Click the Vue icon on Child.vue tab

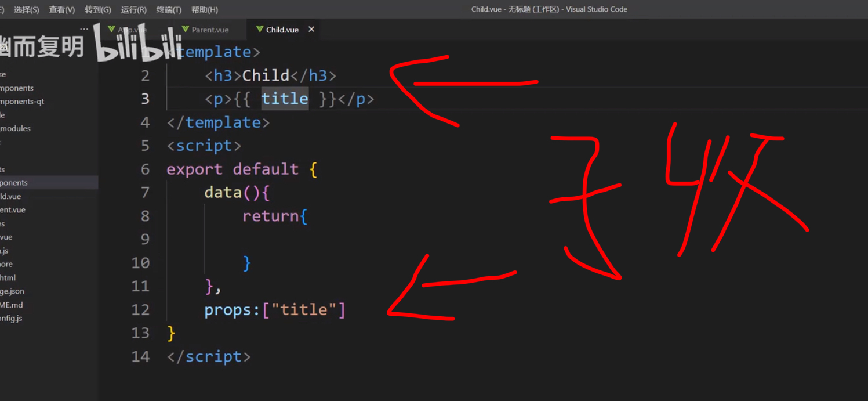tap(260, 29)
